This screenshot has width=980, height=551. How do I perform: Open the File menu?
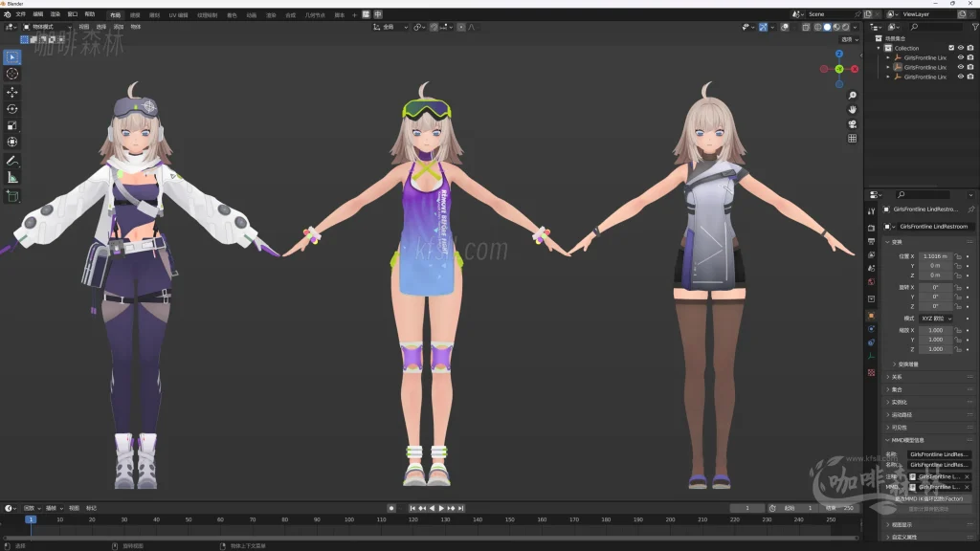point(21,14)
